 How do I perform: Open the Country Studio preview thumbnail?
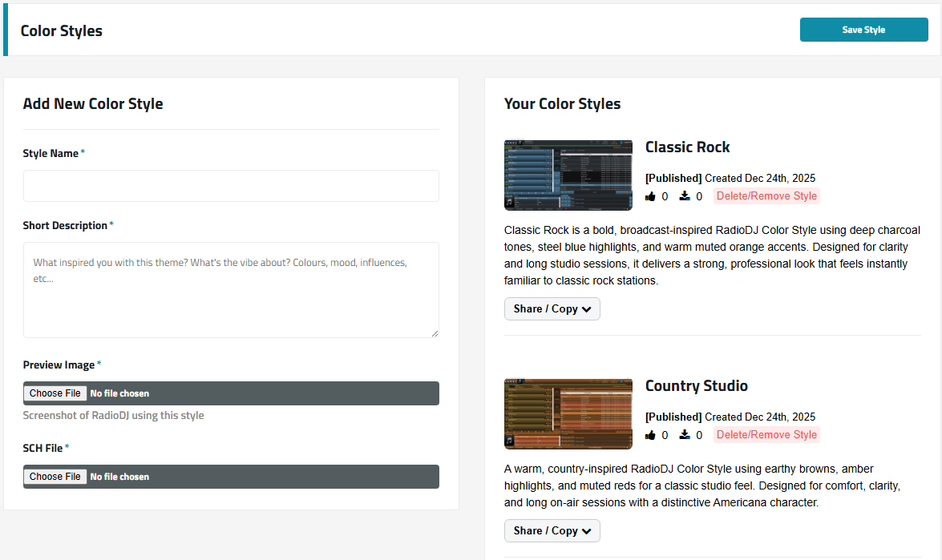pos(568,413)
